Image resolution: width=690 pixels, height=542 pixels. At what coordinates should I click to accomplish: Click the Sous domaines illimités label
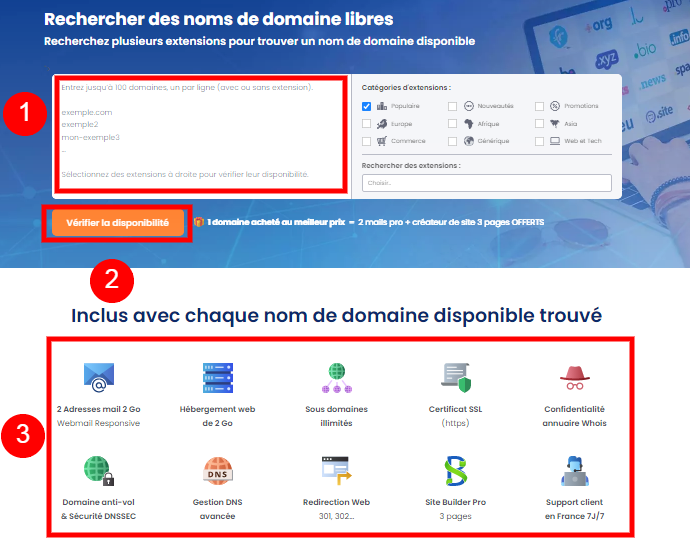pyautogui.click(x=337, y=416)
